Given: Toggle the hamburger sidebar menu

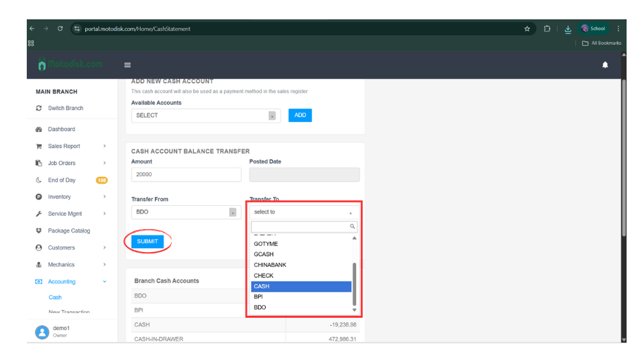Looking at the screenshot, I should [x=127, y=65].
